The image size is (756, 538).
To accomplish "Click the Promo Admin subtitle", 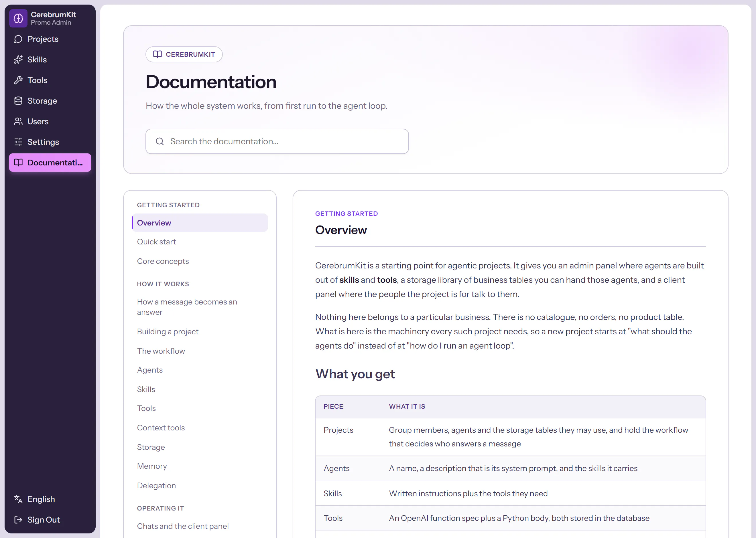I will pos(51,23).
